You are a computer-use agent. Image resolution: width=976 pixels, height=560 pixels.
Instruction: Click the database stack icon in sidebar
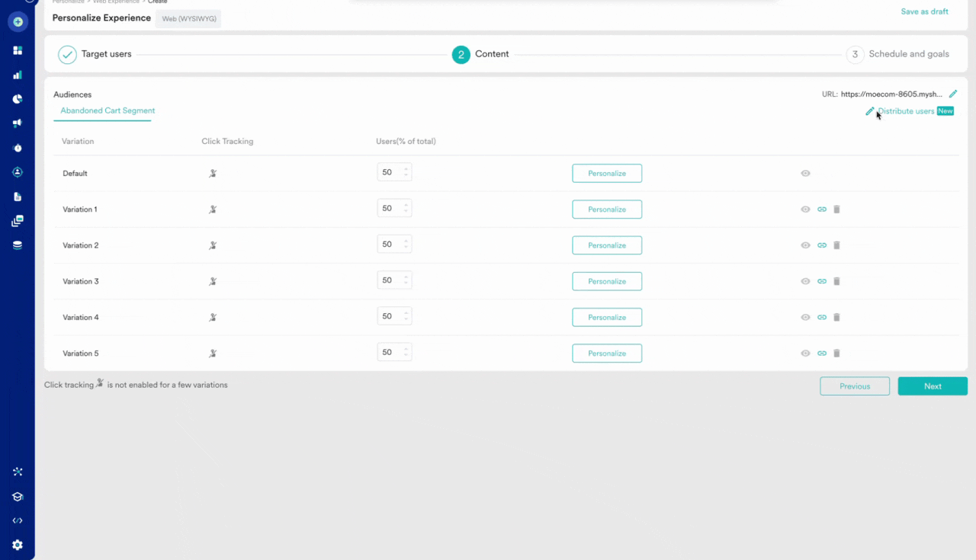17,245
